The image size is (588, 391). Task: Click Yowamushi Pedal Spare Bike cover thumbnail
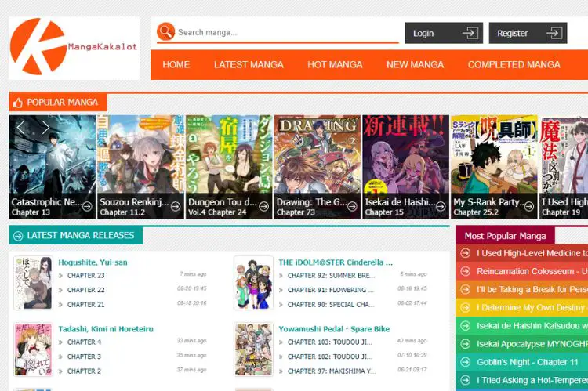pyautogui.click(x=253, y=349)
